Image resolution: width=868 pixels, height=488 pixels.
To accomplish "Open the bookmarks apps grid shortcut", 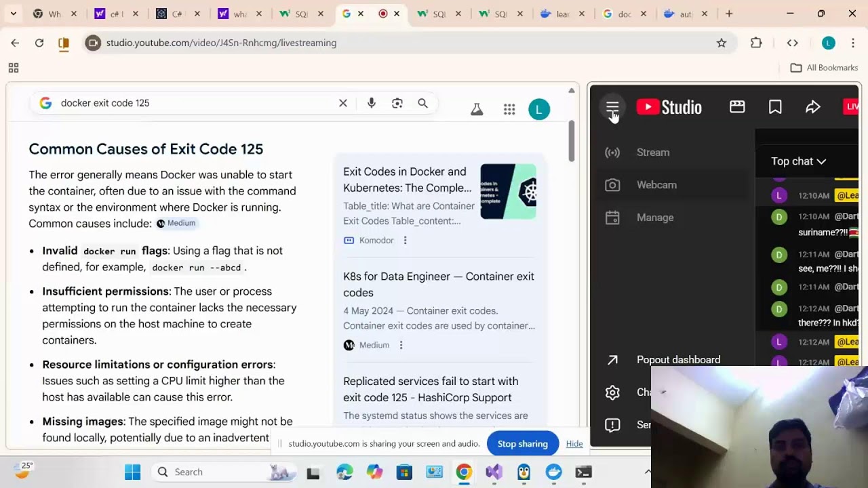I will pos(13,68).
